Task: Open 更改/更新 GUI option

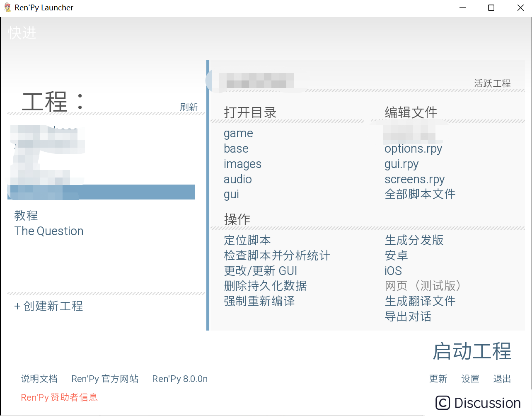Action: pos(261,271)
